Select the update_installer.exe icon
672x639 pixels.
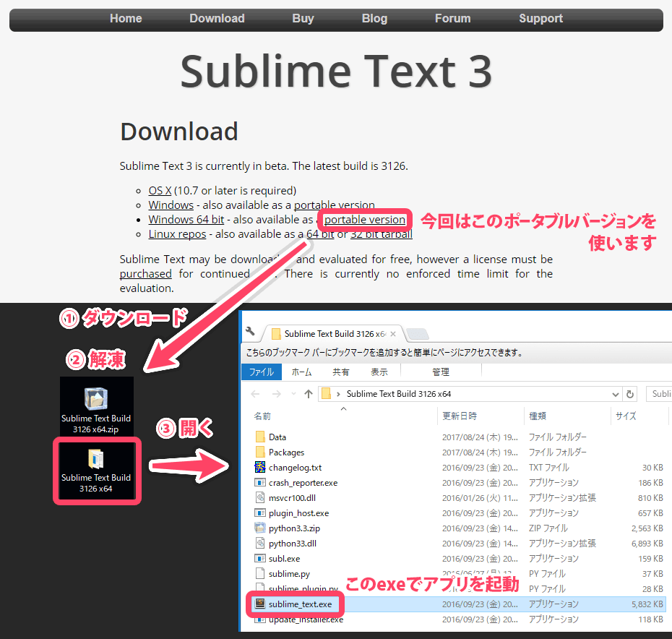tap(259, 619)
